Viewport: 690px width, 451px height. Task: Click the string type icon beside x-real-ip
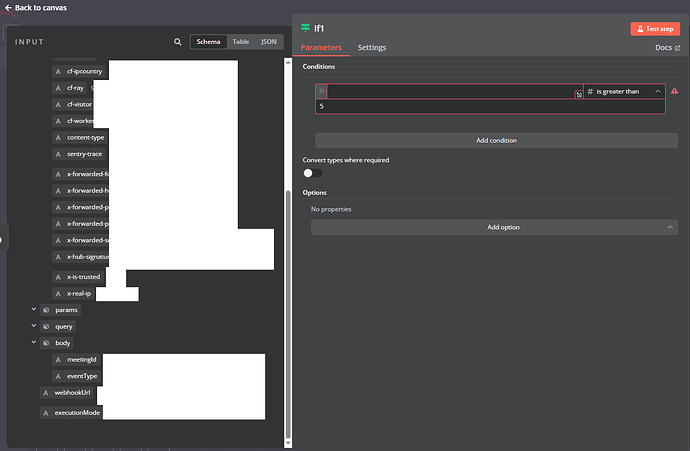click(58, 293)
